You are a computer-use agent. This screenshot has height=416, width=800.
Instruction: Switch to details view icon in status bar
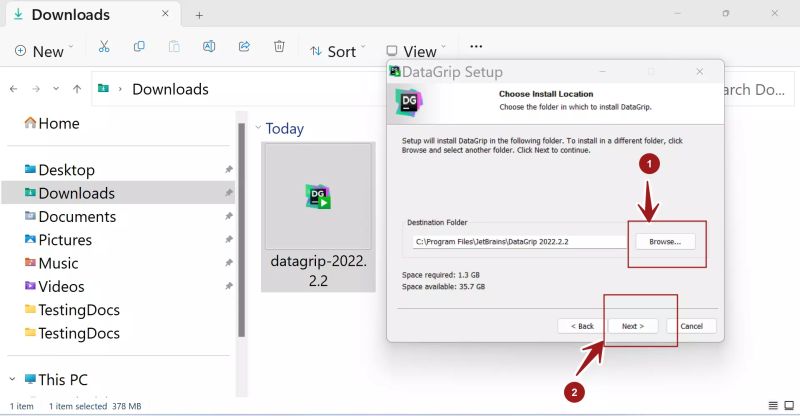773,406
